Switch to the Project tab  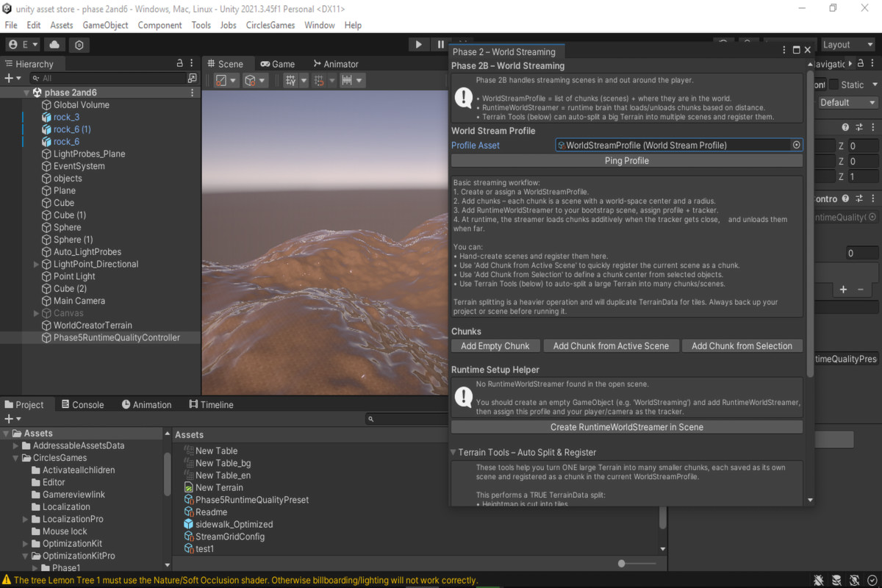pyautogui.click(x=24, y=404)
